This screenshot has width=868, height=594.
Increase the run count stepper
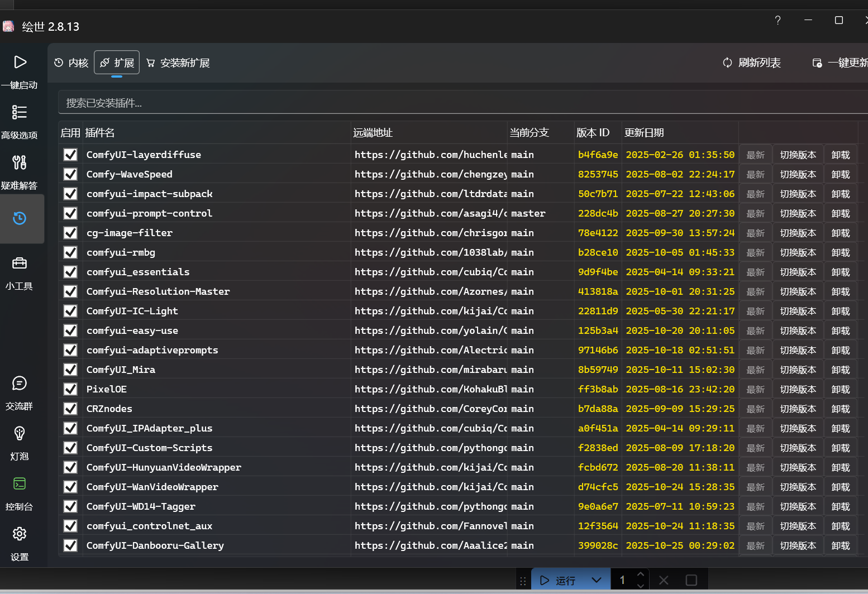(x=641, y=574)
